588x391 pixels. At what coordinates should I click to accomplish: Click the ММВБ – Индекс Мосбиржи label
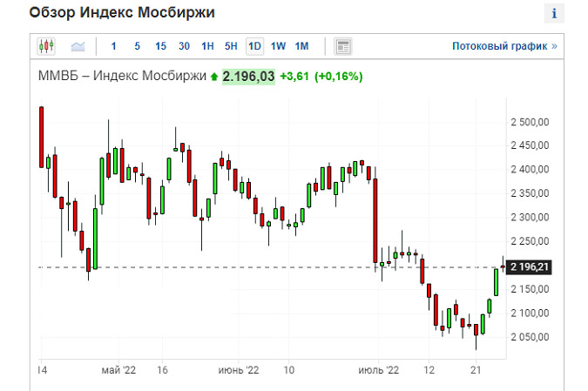tap(122, 76)
